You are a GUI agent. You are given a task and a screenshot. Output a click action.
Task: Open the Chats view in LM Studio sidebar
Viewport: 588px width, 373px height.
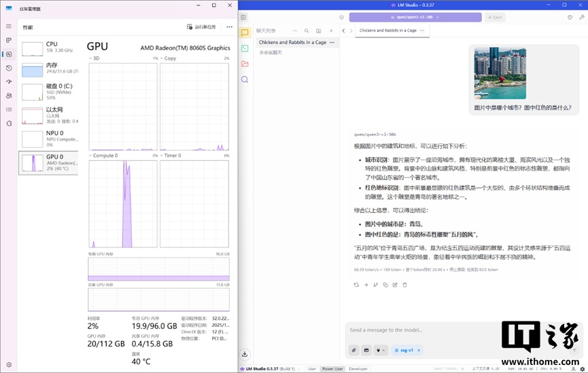pos(245,33)
